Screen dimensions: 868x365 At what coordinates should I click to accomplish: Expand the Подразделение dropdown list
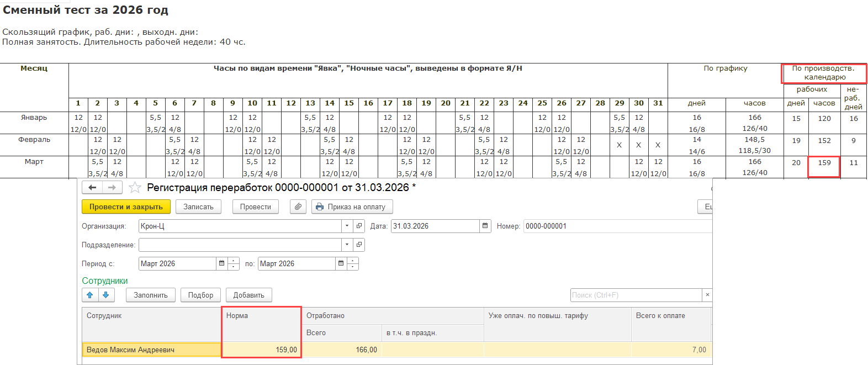click(x=347, y=245)
